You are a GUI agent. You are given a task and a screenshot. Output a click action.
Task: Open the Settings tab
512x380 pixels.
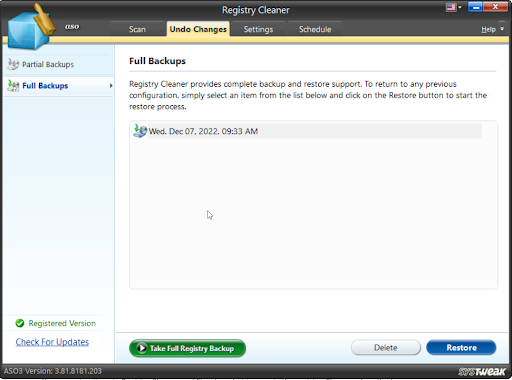click(258, 29)
